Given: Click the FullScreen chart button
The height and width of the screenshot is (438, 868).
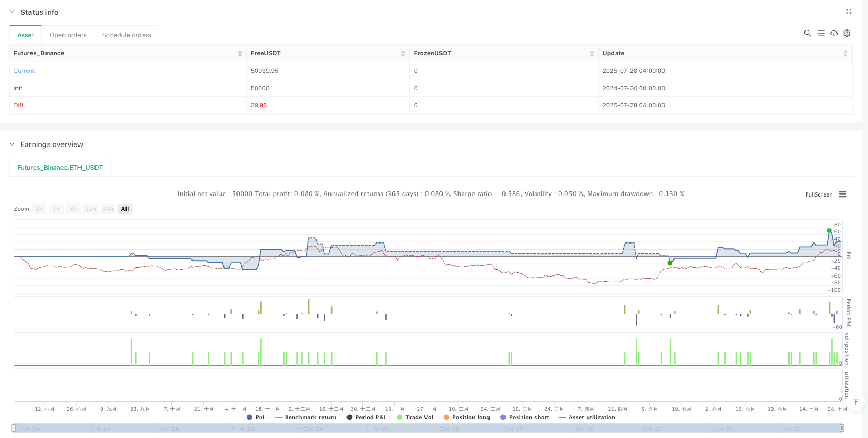Looking at the screenshot, I should 818,194.
